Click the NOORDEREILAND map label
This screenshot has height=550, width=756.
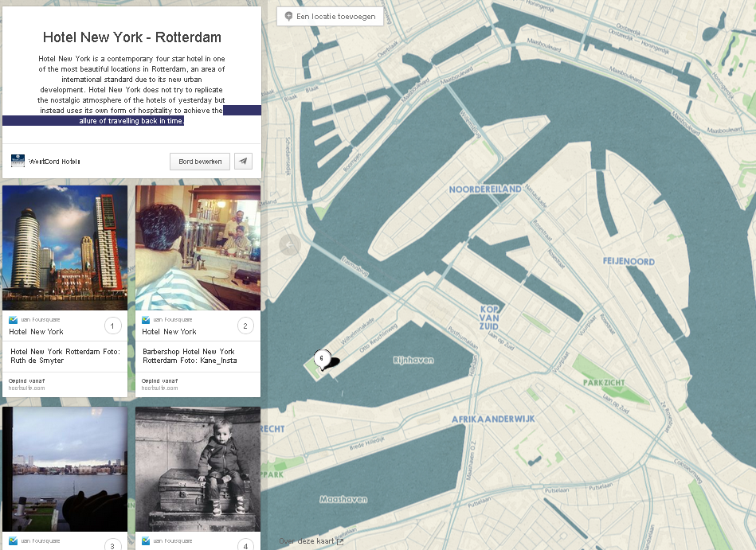pos(485,189)
